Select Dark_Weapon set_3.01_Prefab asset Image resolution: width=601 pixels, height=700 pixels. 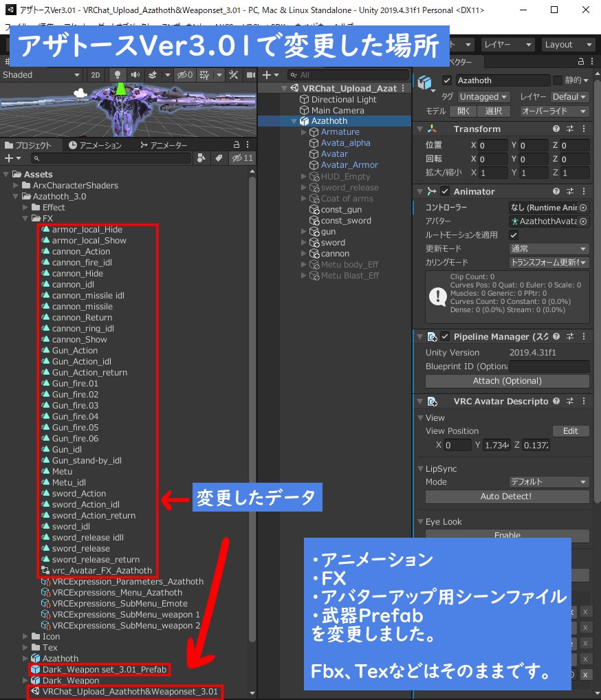click(104, 670)
